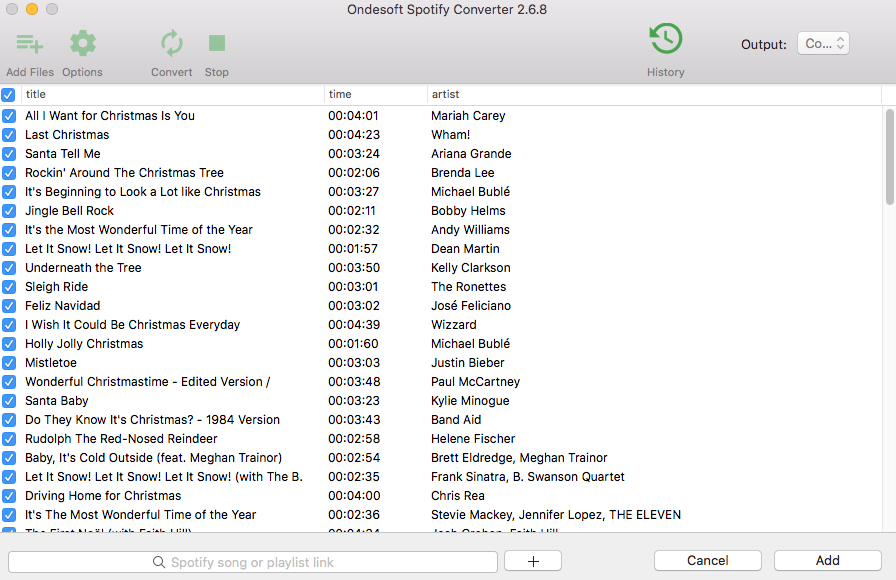This screenshot has height=580, width=896.
Task: Uncheck All I Want for Christmas Is You
Action: pos(9,116)
